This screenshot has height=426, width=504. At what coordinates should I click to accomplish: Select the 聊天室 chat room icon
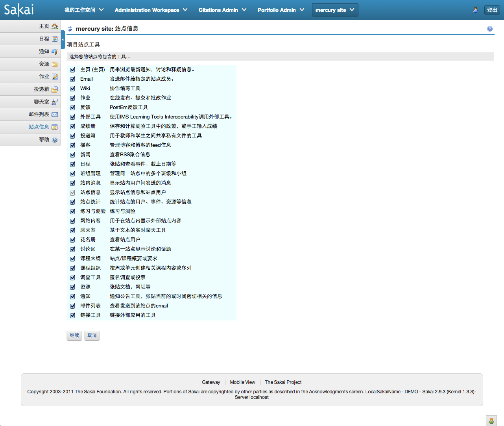(x=55, y=102)
